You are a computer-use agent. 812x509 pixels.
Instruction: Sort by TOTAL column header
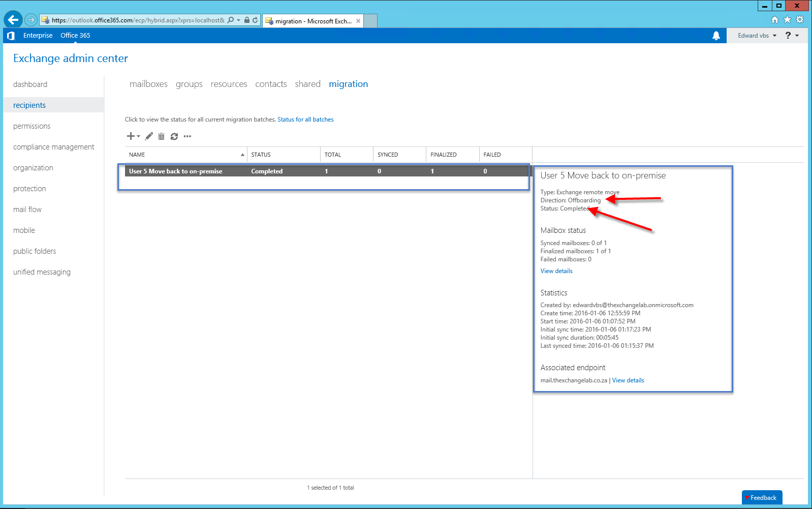pyautogui.click(x=347, y=155)
